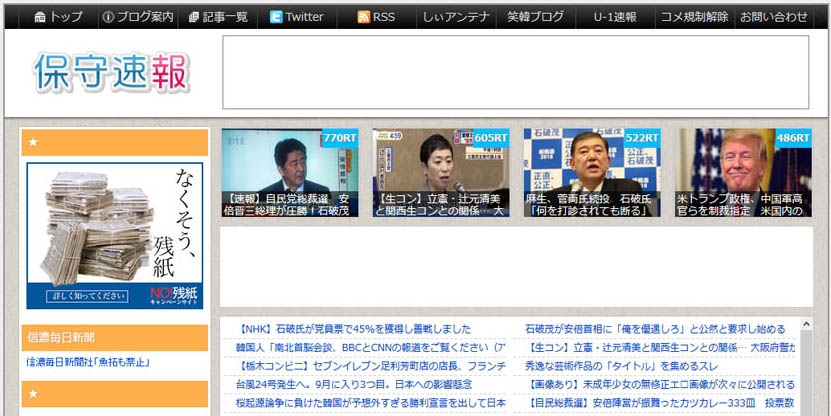Click the なくそう残紙 newspaper banner
The height and width of the screenshot is (416, 831).
pos(114,235)
